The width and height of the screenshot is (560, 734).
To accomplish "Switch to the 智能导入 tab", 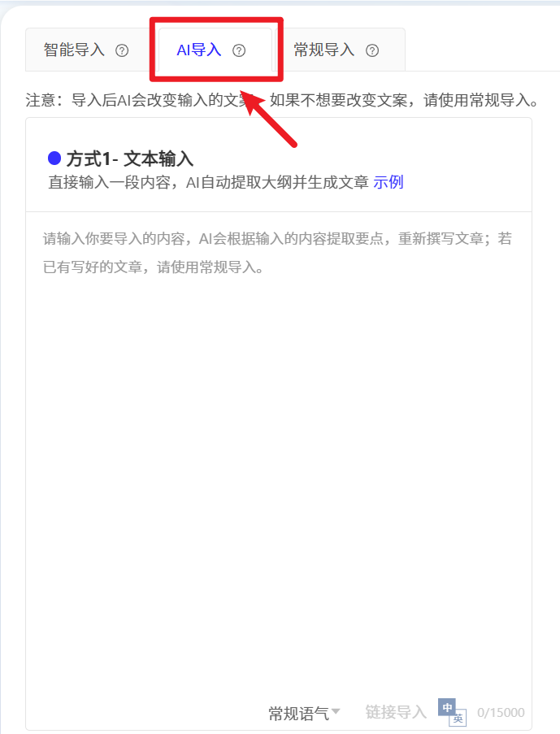I will pos(87,50).
